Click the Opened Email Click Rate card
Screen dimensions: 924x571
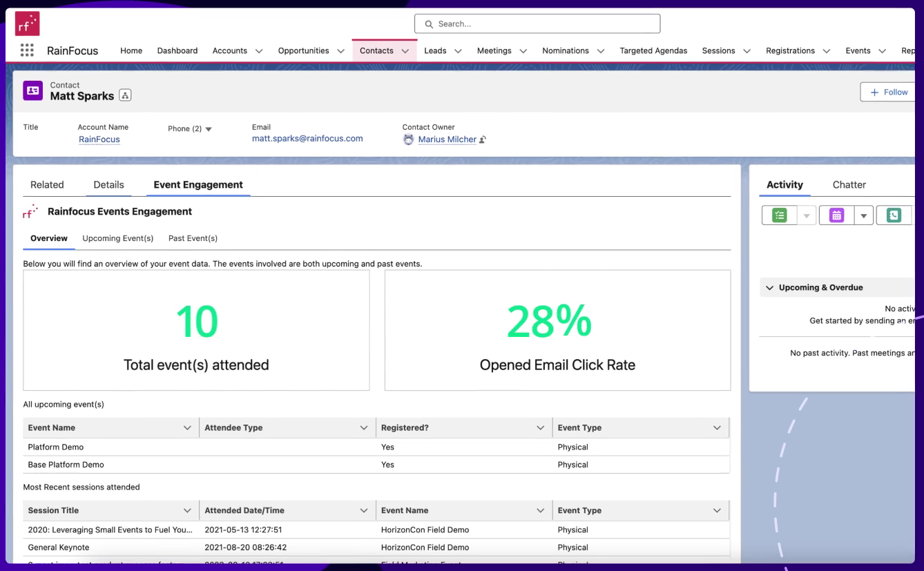557,330
